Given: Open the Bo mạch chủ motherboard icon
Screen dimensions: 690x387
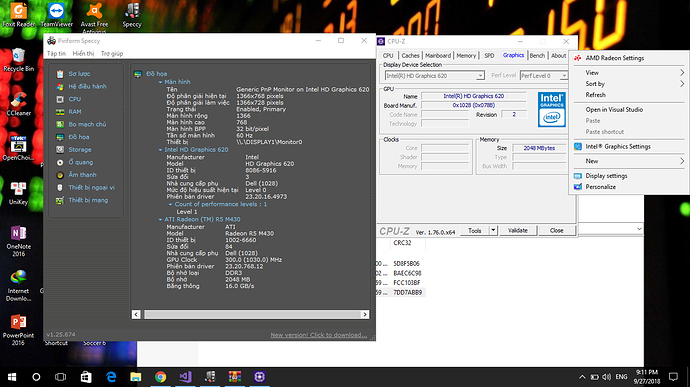Looking at the screenshot, I should click(x=60, y=125).
